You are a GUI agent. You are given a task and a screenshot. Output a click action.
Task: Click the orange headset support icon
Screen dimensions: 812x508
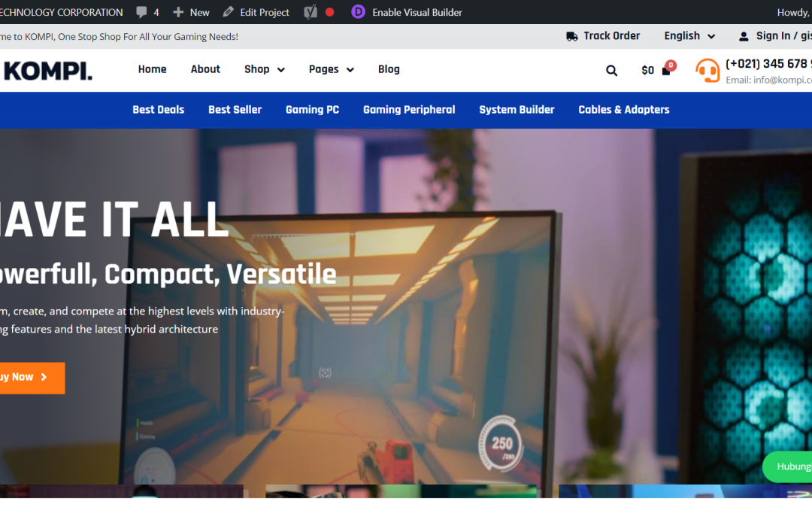coord(707,70)
